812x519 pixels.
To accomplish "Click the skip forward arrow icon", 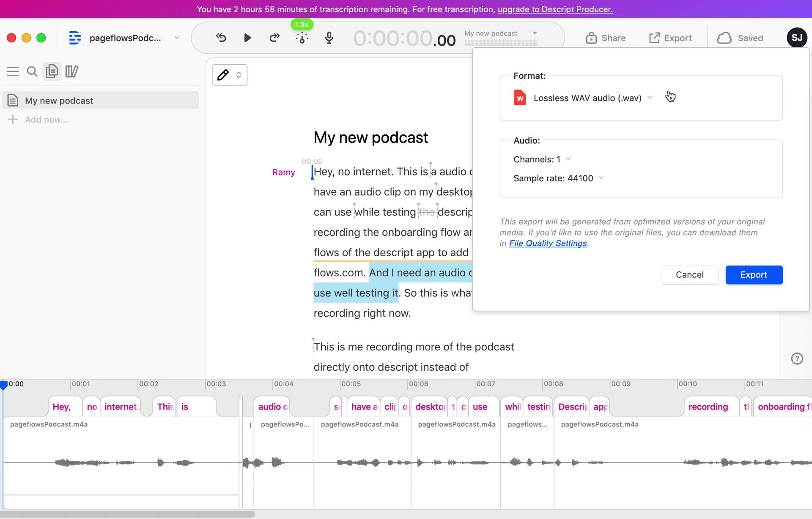I will (x=274, y=38).
